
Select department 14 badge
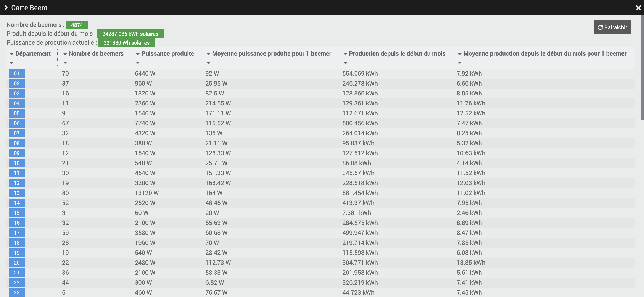click(17, 203)
